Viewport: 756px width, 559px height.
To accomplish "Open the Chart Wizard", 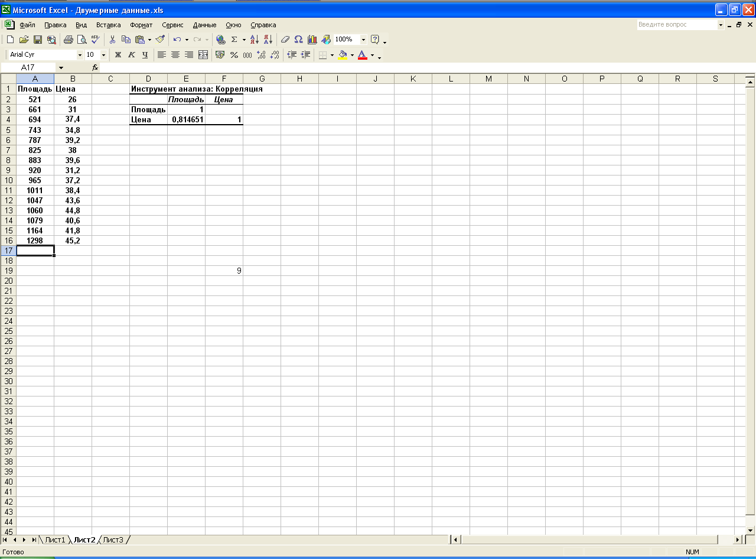I will (x=312, y=40).
